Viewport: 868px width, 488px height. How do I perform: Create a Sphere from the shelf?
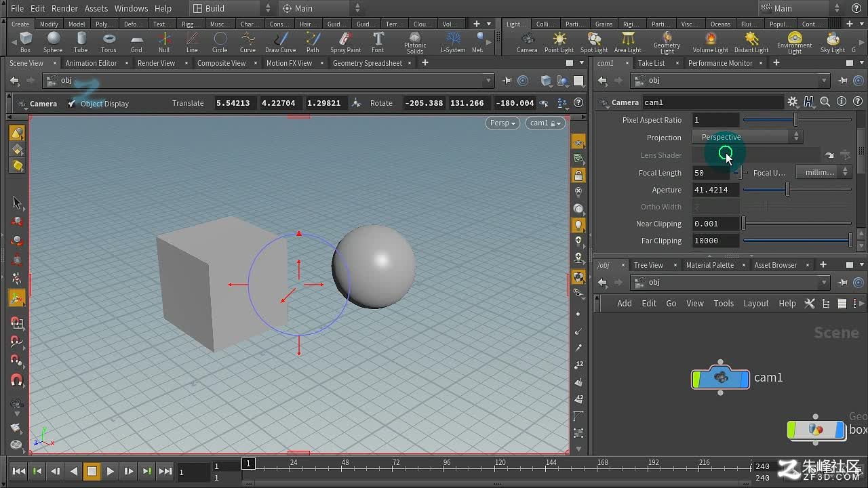[x=53, y=42]
